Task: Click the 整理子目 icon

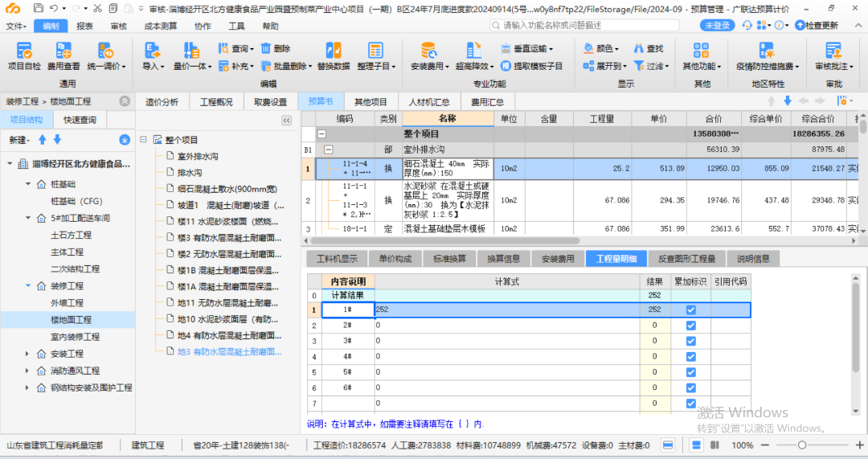Action: tap(375, 51)
